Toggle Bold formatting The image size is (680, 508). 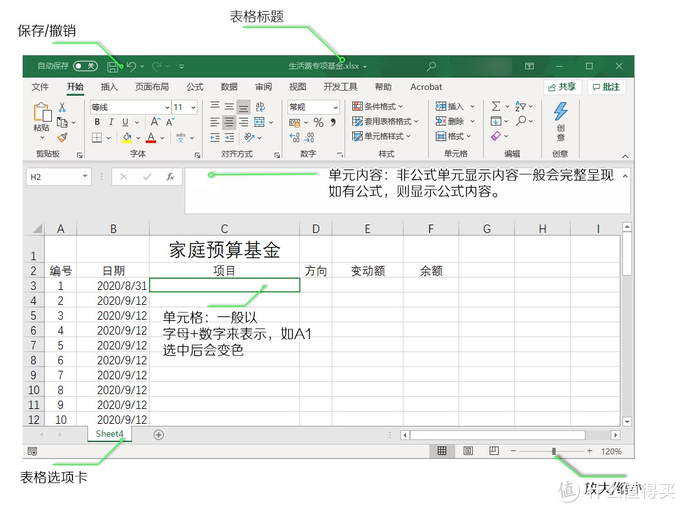[x=97, y=122]
